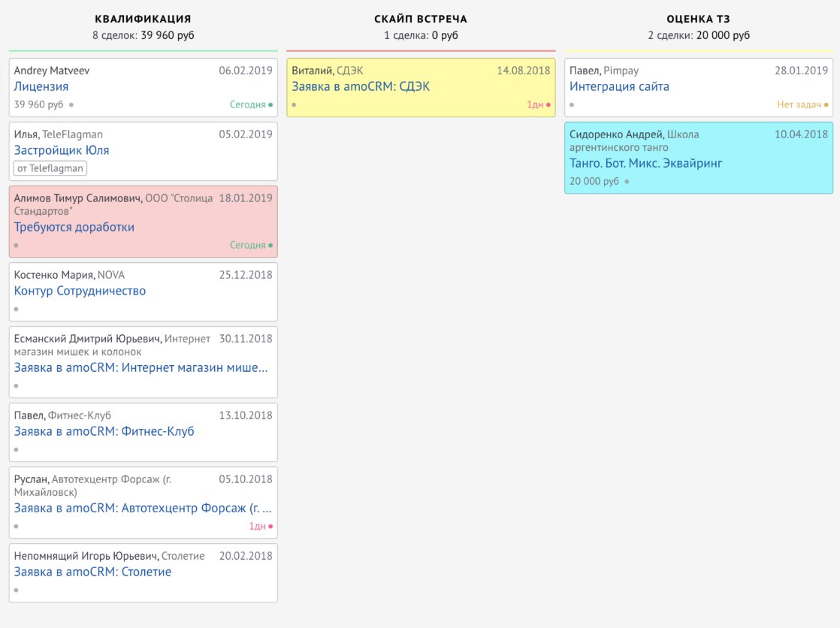Open deal Заявка в amoCRM: СДЭК
Viewport: 840px width, 628px height.
[361, 86]
